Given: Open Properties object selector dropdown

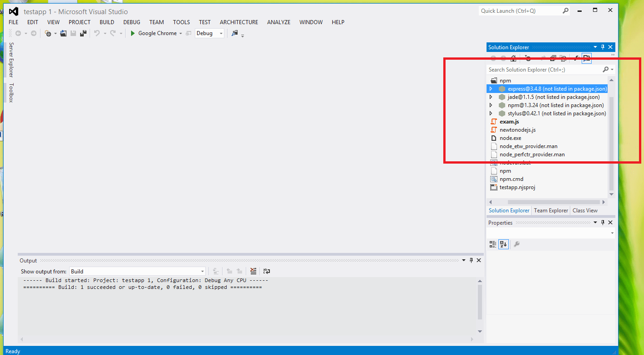Looking at the screenshot, I should [x=612, y=233].
